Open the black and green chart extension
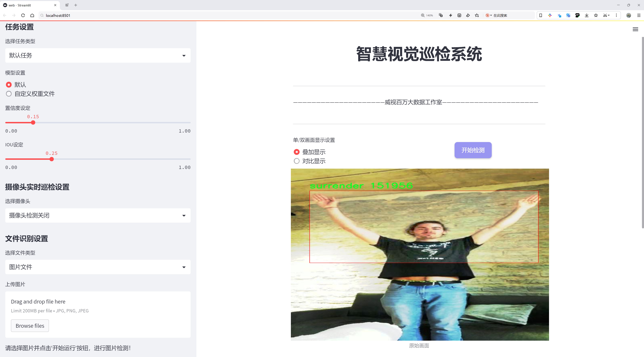 (x=578, y=15)
